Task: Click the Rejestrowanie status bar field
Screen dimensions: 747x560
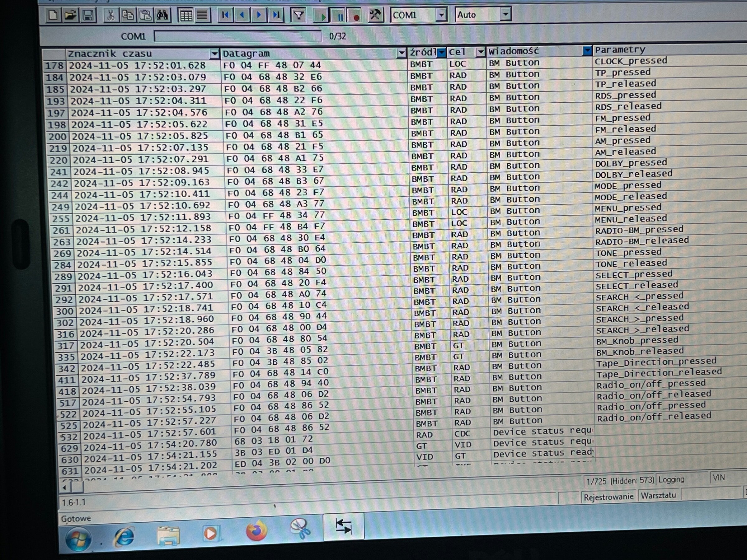Action: [x=608, y=497]
